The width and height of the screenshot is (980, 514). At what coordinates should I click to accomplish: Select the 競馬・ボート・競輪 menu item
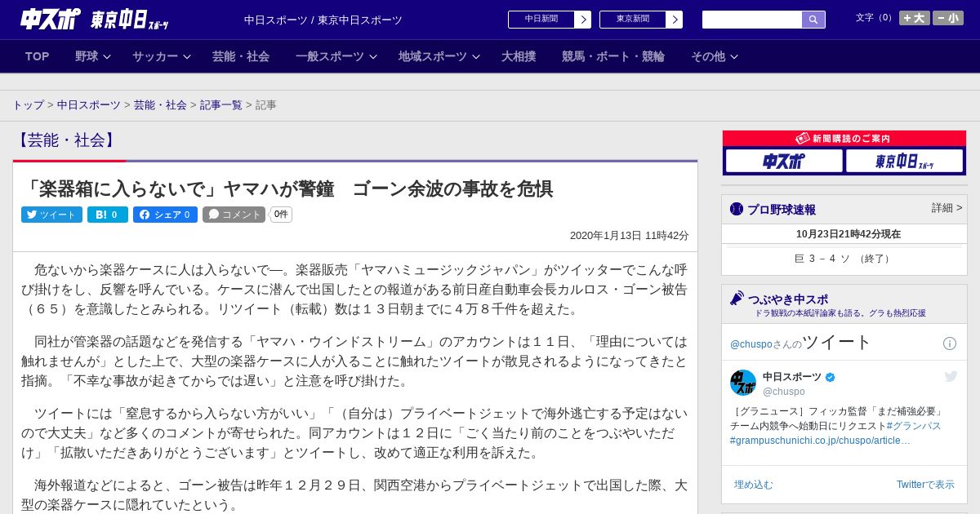pyautogui.click(x=613, y=56)
